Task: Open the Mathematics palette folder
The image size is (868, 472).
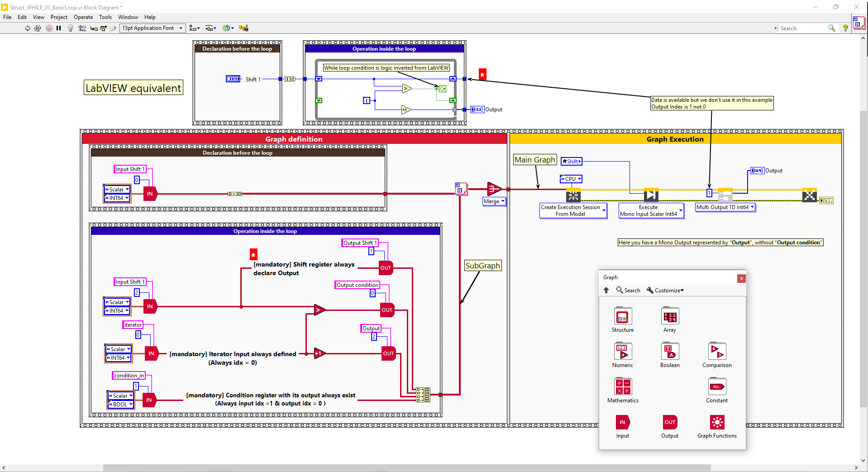Action: click(623, 390)
